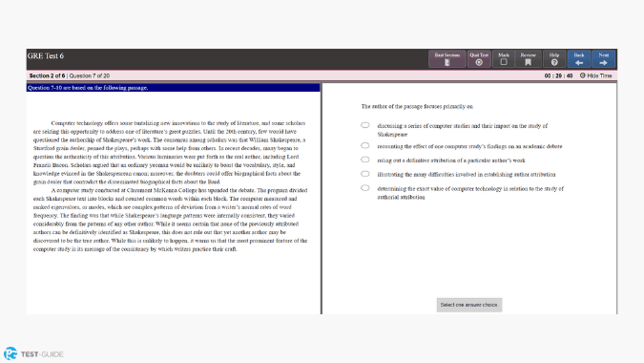The width and height of the screenshot is (644, 363).
Task: Click the clock icon beside Hide Time
Action: tap(582, 75)
